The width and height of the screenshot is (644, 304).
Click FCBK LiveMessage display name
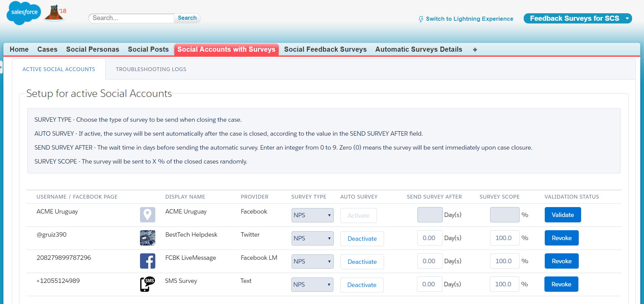tap(191, 258)
